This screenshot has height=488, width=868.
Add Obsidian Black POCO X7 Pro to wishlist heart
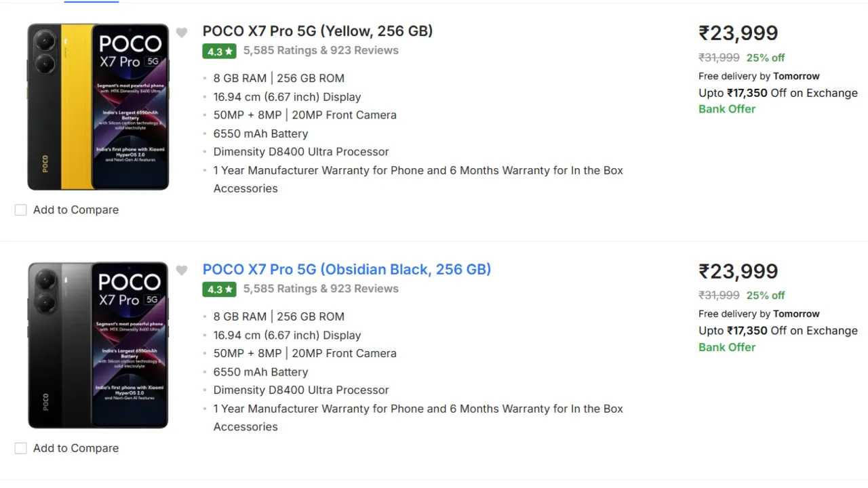(181, 270)
